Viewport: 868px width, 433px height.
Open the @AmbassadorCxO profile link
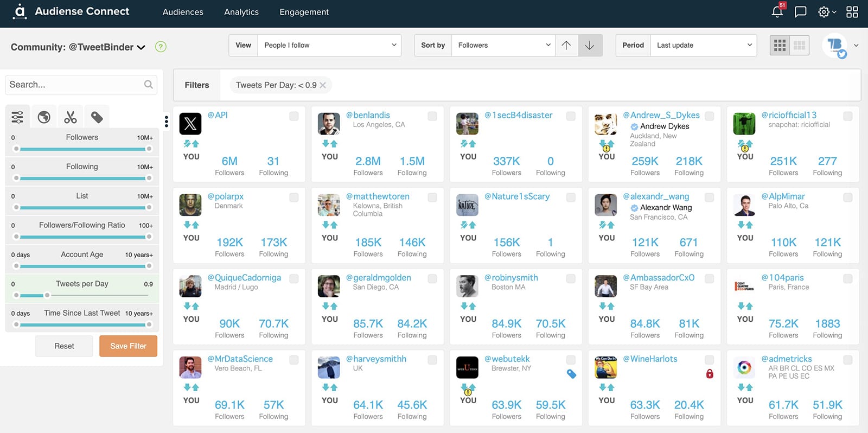659,277
